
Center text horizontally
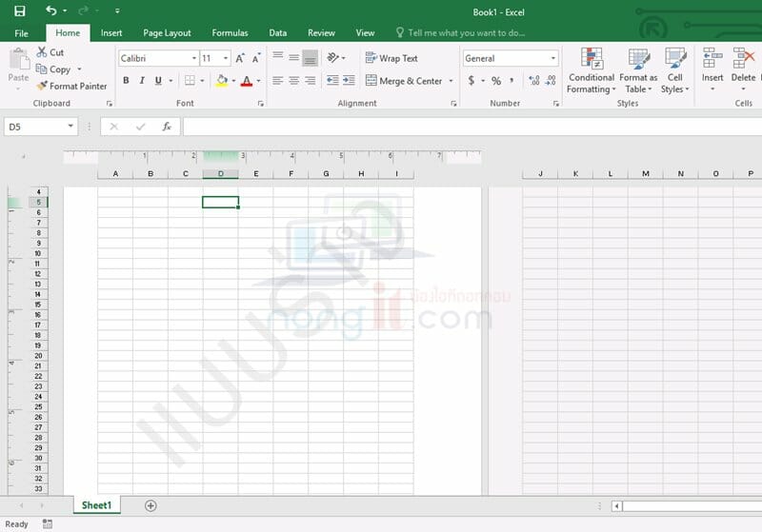(293, 81)
